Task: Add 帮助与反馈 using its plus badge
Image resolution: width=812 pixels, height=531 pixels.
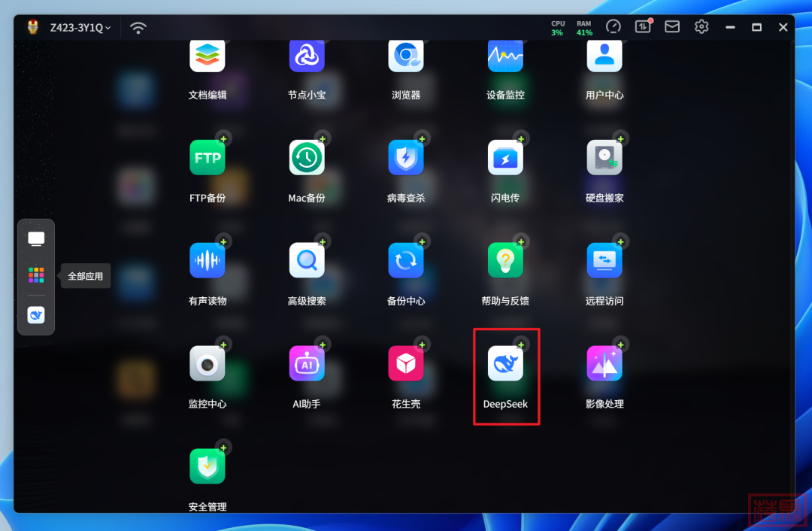Action: pyautogui.click(x=522, y=242)
